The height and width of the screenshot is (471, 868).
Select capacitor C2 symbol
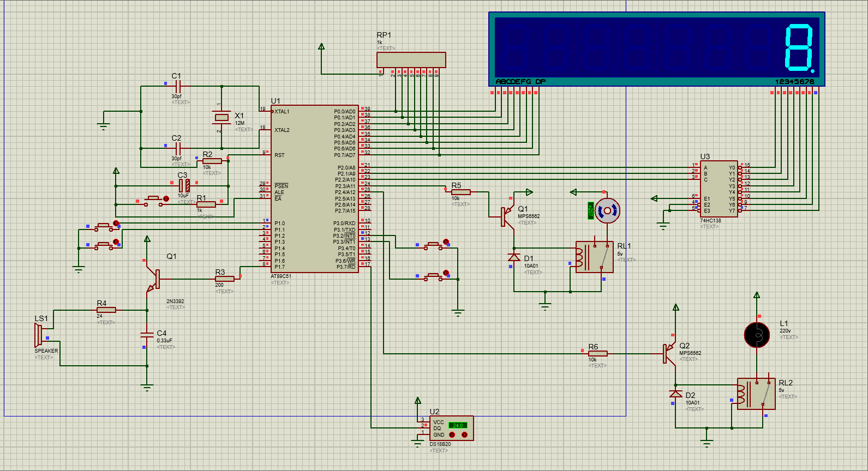point(178,148)
